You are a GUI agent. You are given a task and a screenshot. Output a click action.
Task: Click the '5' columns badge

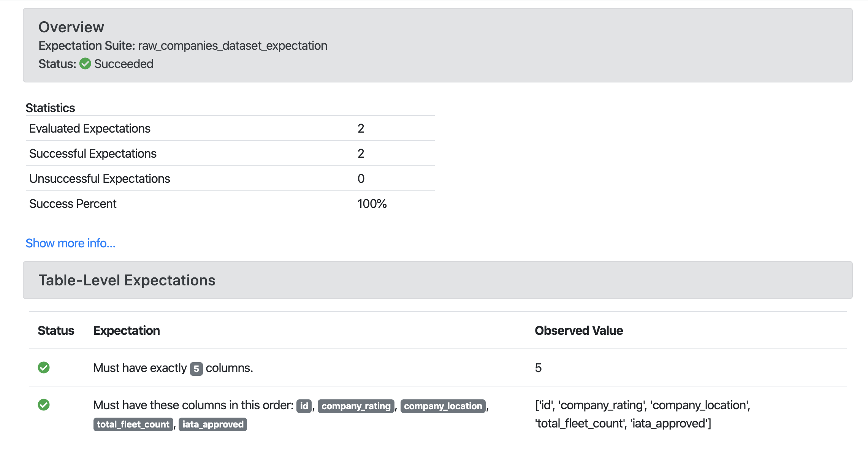[196, 369]
